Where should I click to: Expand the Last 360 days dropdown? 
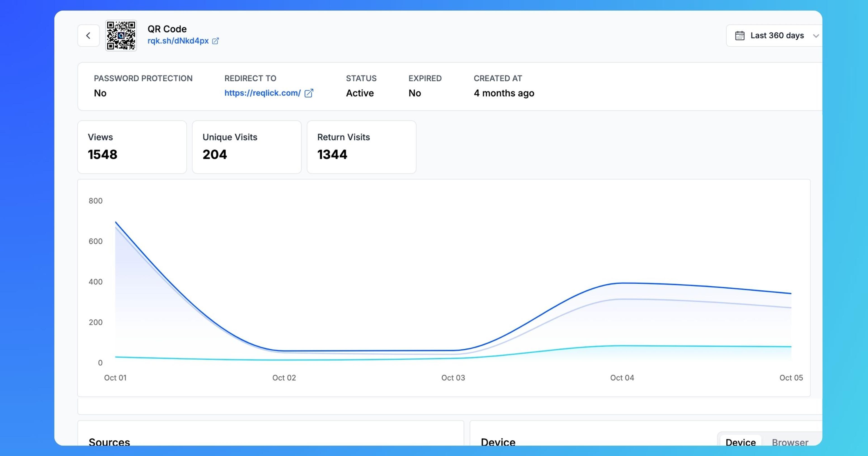coord(776,36)
